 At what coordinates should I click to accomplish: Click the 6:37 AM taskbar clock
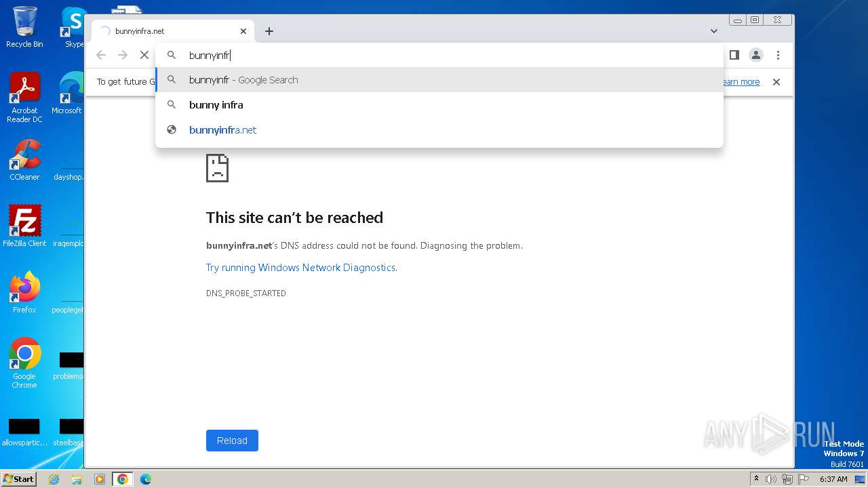[833, 479]
